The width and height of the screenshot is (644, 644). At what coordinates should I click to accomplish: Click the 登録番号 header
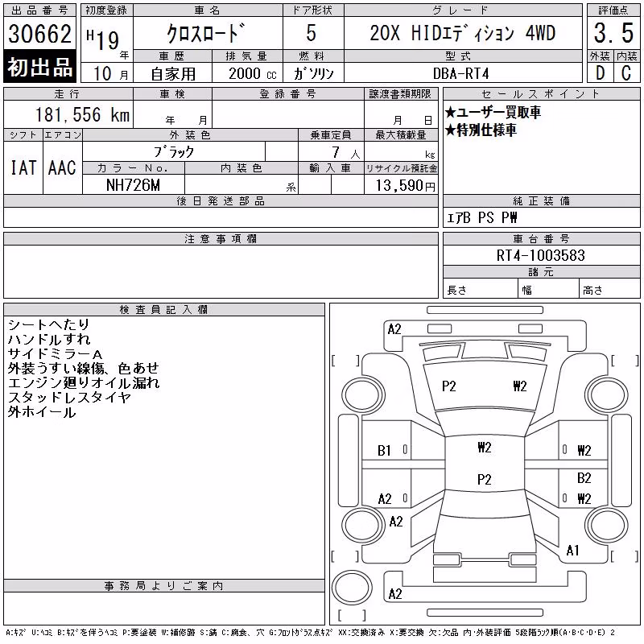288,94
